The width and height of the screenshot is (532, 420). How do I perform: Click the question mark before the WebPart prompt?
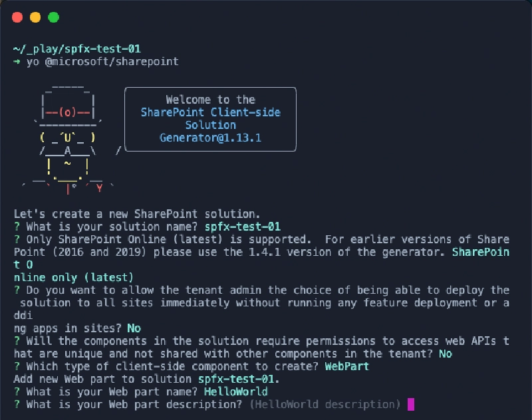coord(16,366)
